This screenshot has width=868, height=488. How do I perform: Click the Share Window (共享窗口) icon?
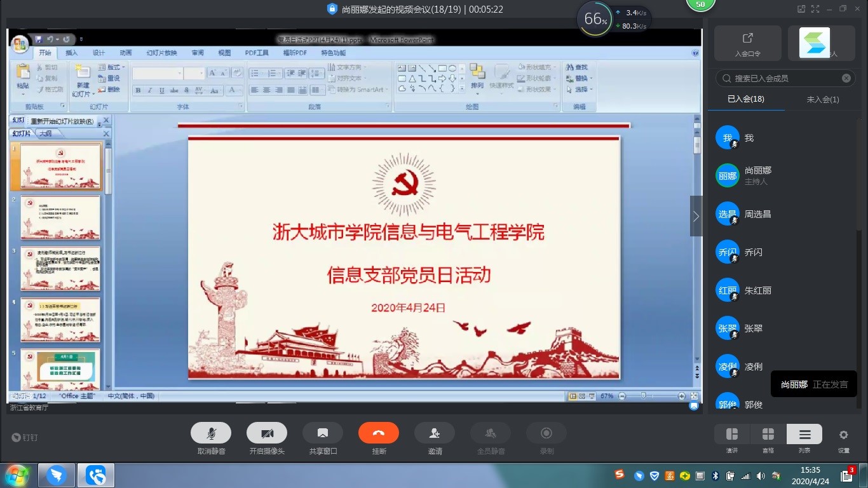pos(323,433)
